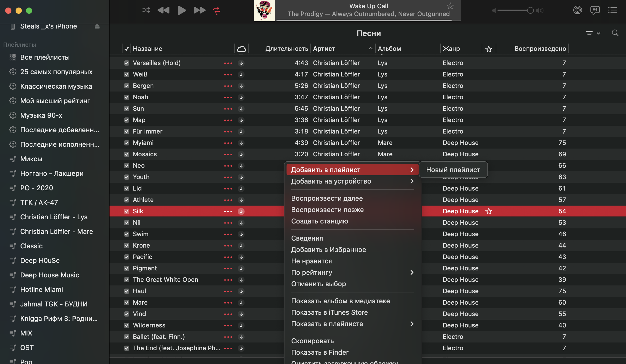Toggle the Haul track checkbox
Viewport: 626px width, 364px height.
click(x=127, y=291)
